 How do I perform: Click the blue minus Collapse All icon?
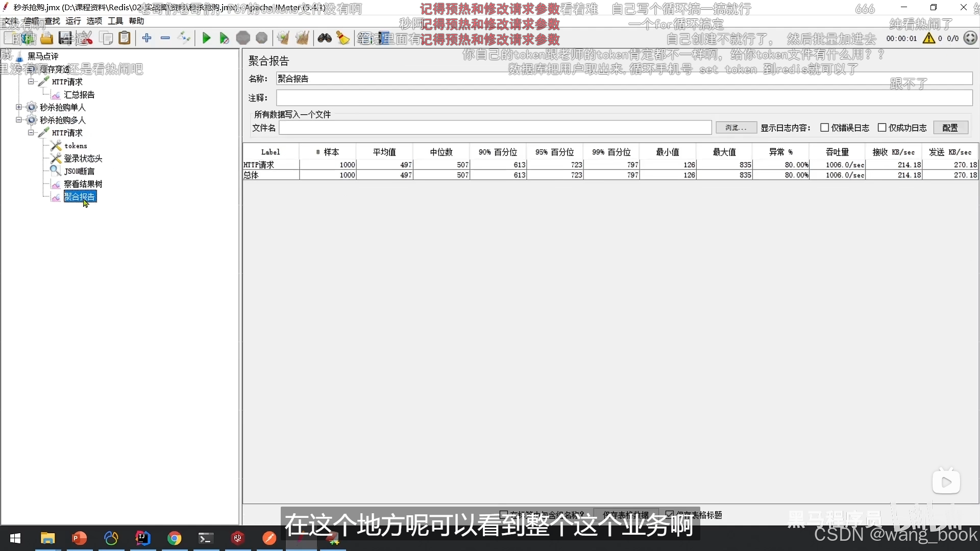click(x=165, y=38)
